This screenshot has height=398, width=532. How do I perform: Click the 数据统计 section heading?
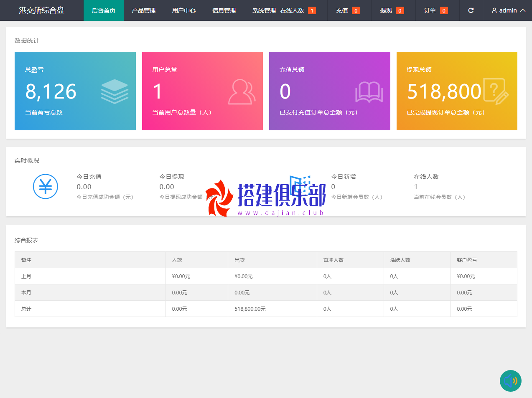(x=27, y=41)
